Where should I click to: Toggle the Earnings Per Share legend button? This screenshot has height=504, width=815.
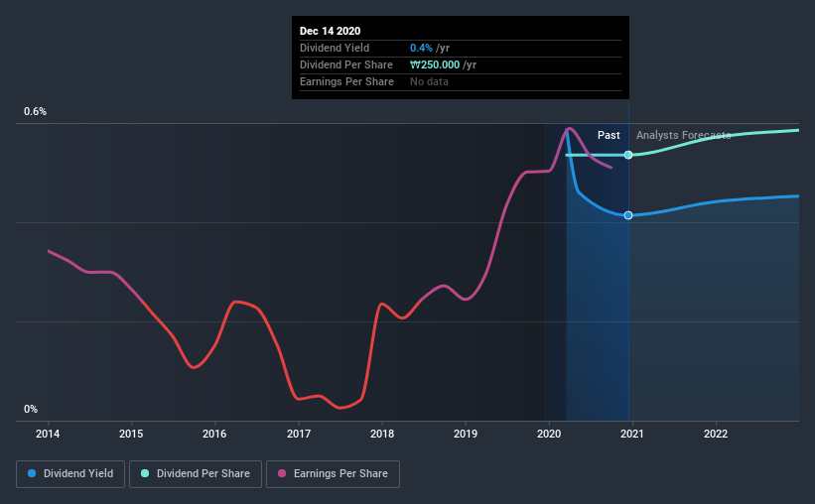click(333, 474)
